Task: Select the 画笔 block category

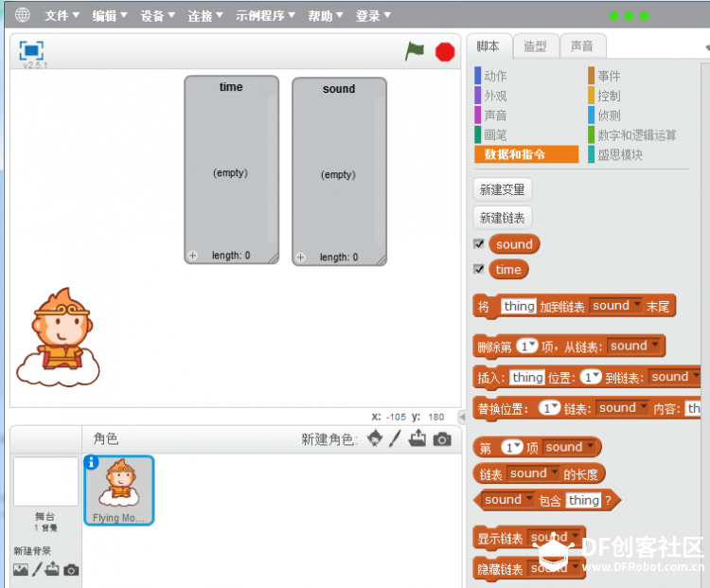Action: (490, 134)
